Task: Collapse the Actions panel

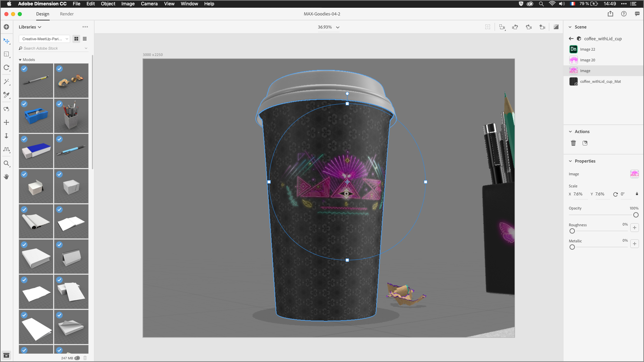Action: click(570, 131)
